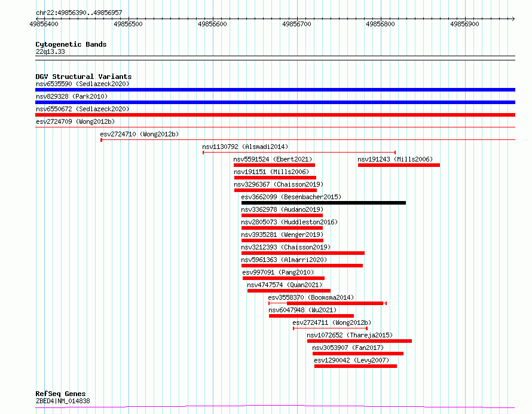Viewport: 532px width, 414px height.
Task: Click the ruler's right arrow end
Action: point(513,19)
